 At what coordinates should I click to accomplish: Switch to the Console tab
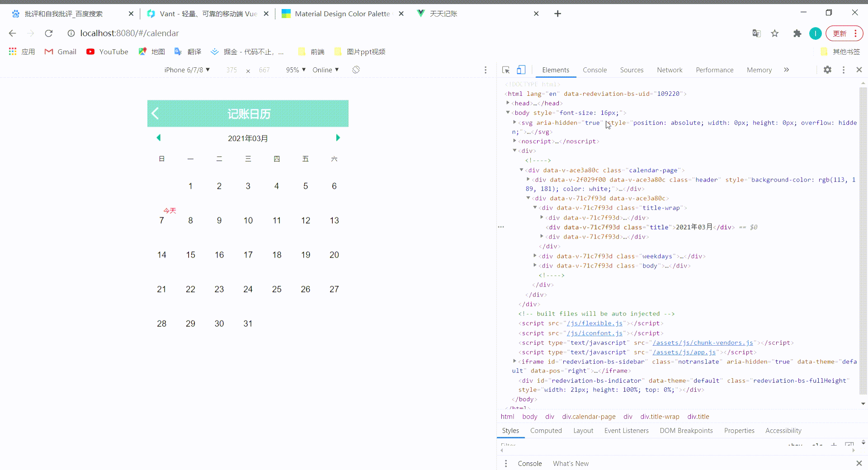pyautogui.click(x=594, y=70)
